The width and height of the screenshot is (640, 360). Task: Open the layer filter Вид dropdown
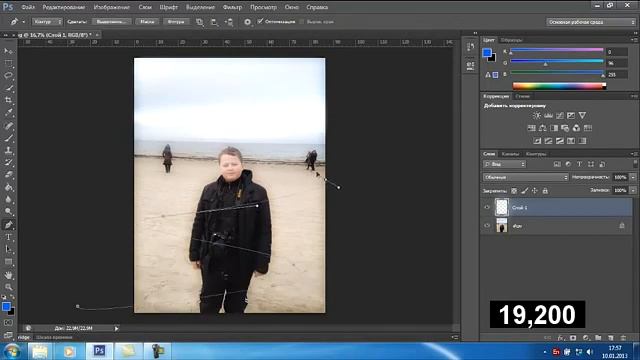[504, 164]
